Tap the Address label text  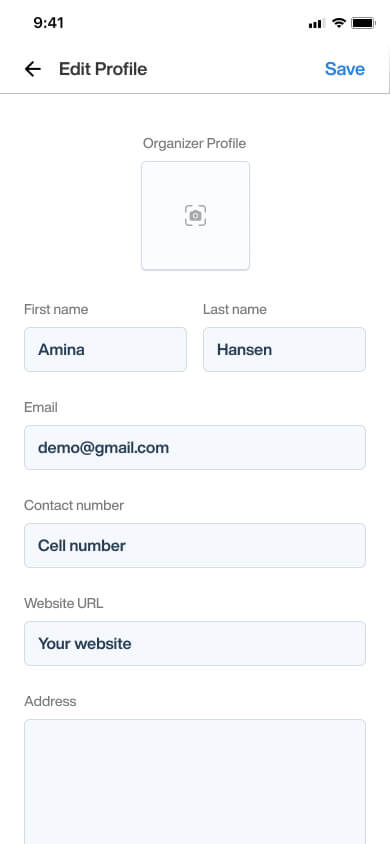tap(50, 701)
